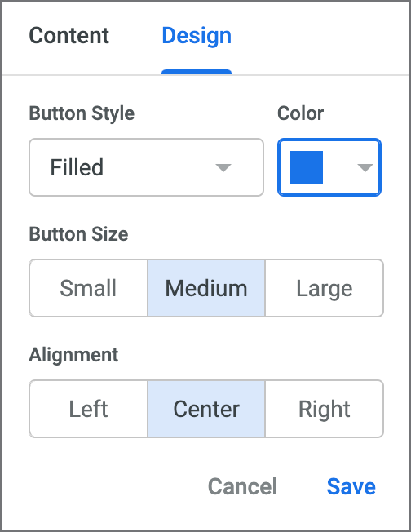Align the button Left

[x=89, y=409]
